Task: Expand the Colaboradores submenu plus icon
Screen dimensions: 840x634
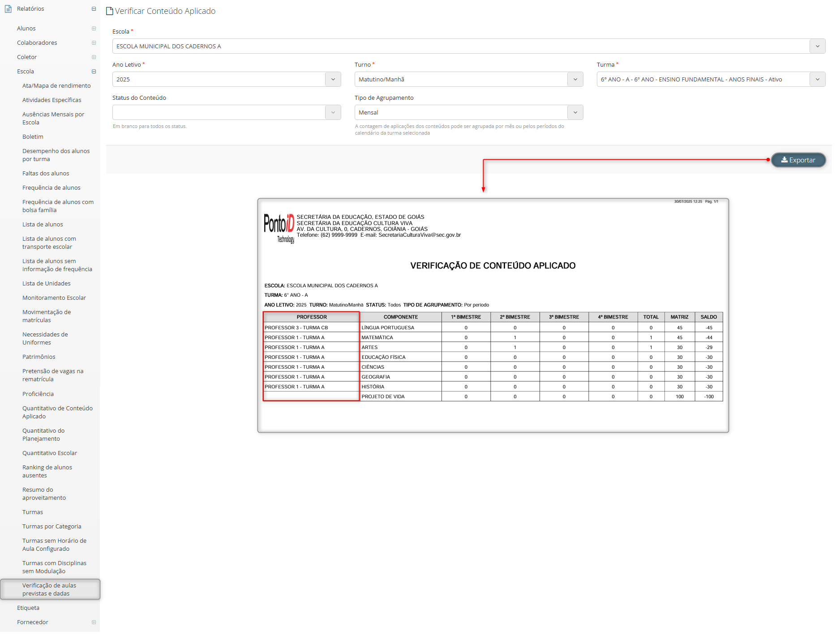Action: pos(94,43)
